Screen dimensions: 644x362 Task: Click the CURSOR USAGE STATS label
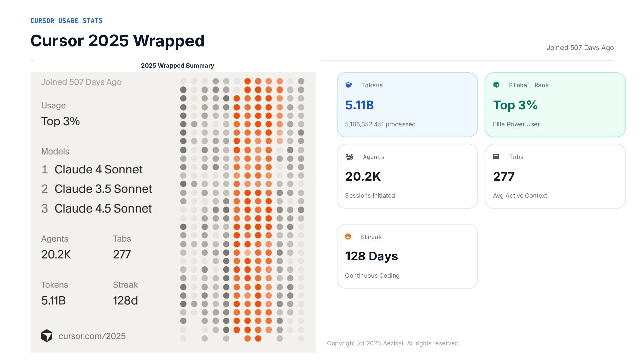click(66, 21)
